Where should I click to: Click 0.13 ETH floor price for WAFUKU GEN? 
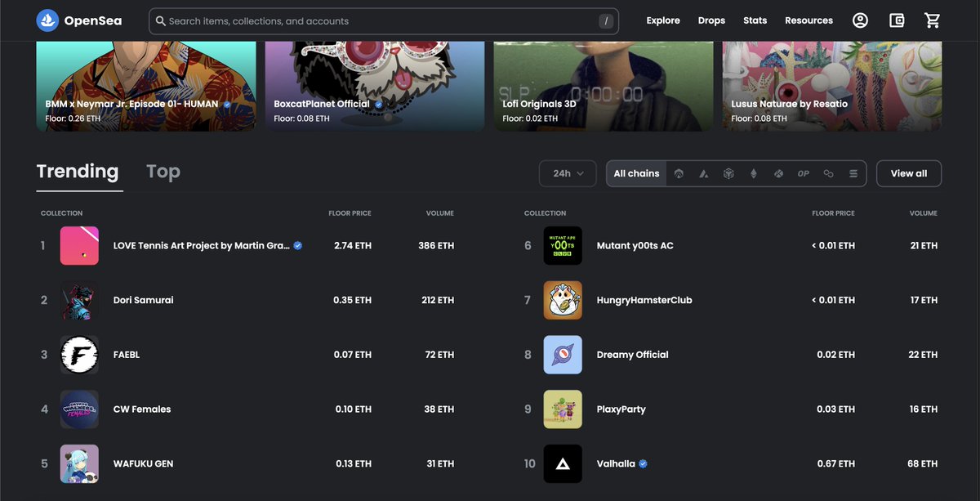pyautogui.click(x=354, y=463)
